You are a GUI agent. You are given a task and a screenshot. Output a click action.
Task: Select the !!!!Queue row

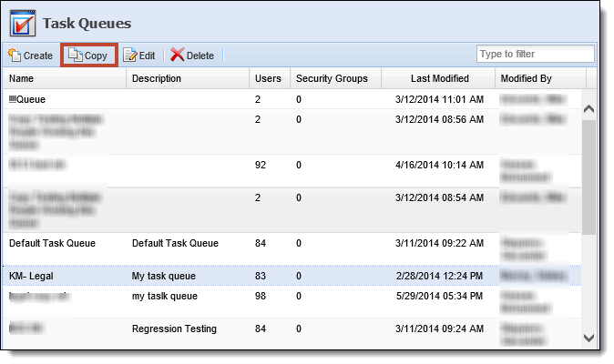(292, 99)
